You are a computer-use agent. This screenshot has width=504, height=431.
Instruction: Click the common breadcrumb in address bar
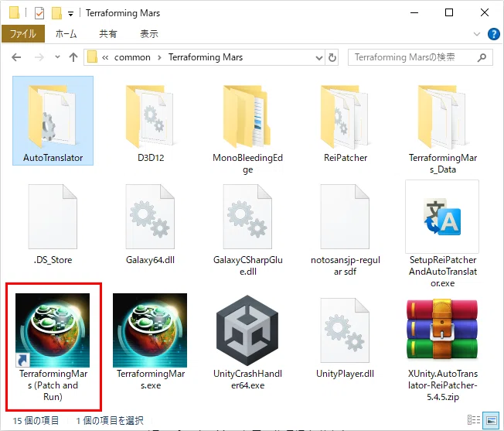pos(132,57)
